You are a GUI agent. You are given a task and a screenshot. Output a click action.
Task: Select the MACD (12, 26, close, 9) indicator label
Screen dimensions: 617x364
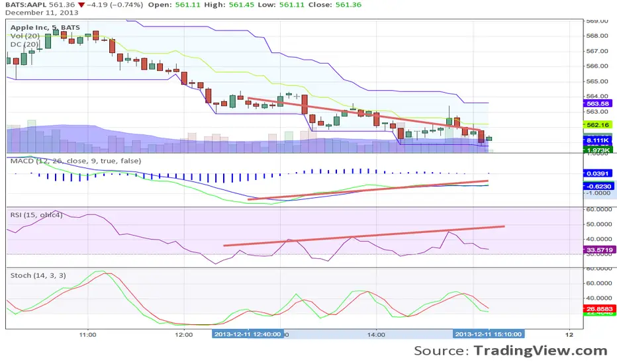click(75, 161)
